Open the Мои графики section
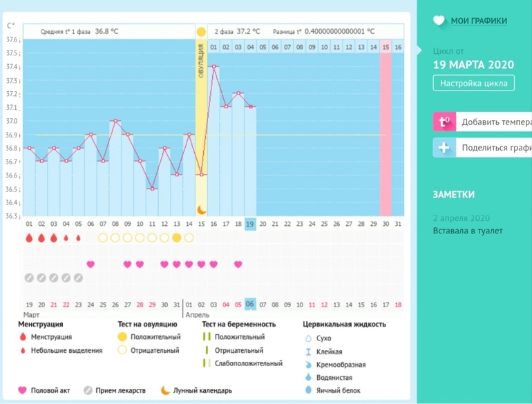 click(479, 21)
